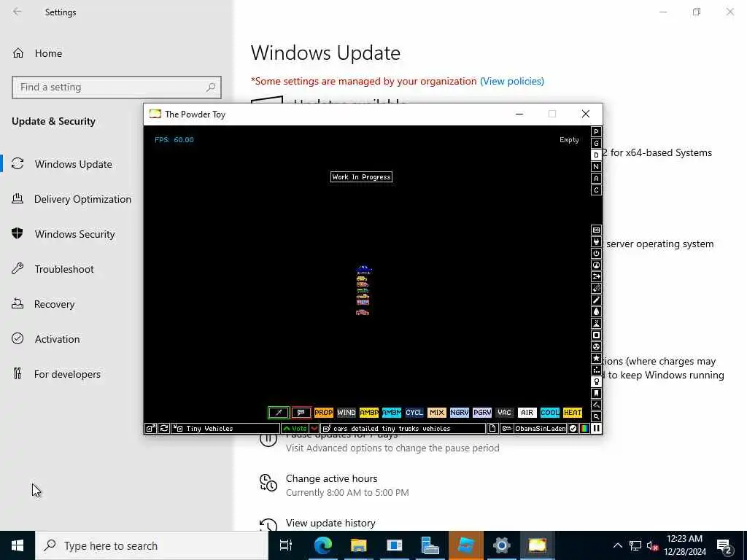Open the Sensors gauge icon category
747x560 pixels.
pos(596,265)
